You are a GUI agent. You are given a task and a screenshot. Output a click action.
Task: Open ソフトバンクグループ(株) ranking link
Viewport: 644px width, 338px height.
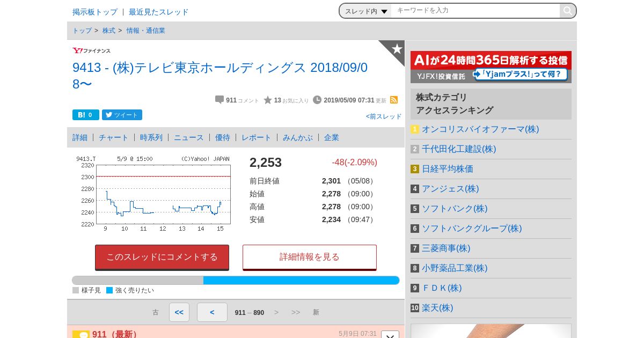[472, 229]
